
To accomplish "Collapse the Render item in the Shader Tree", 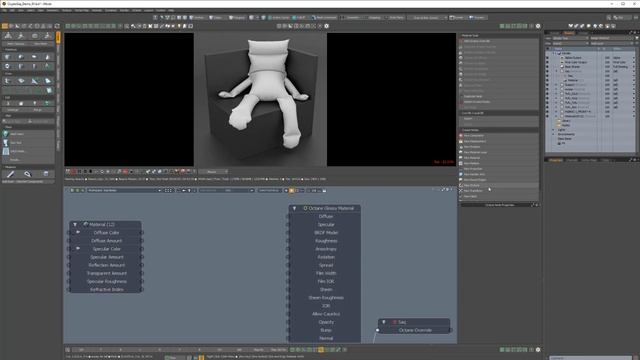I will coord(554,53).
